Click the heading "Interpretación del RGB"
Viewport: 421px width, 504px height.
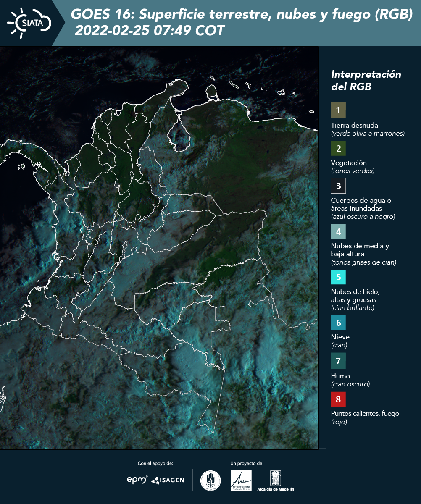point(366,81)
